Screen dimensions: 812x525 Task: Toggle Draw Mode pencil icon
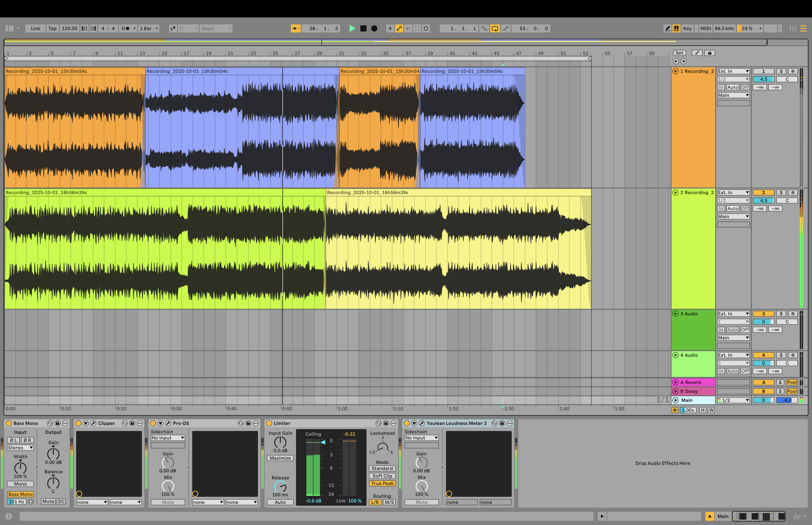point(668,28)
